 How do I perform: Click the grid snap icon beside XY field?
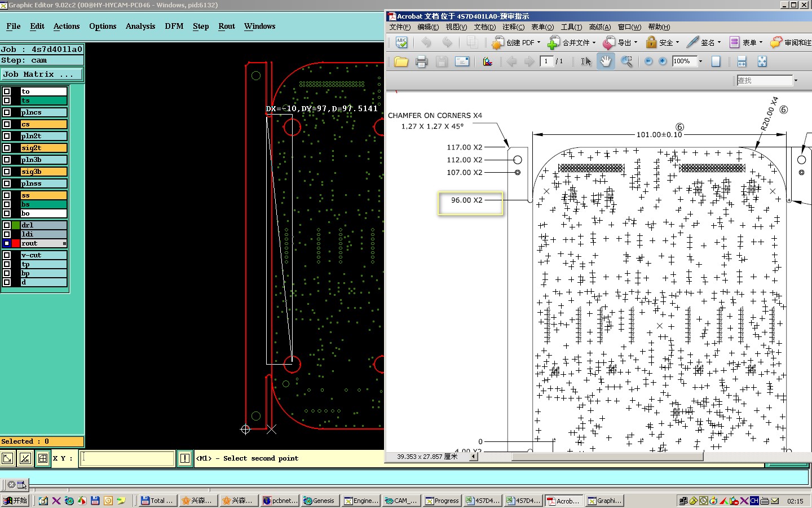(x=43, y=458)
